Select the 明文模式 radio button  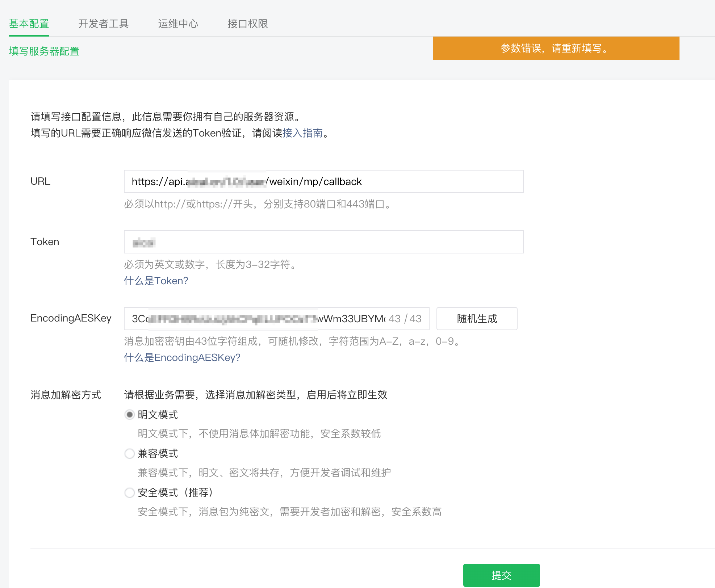[129, 415]
